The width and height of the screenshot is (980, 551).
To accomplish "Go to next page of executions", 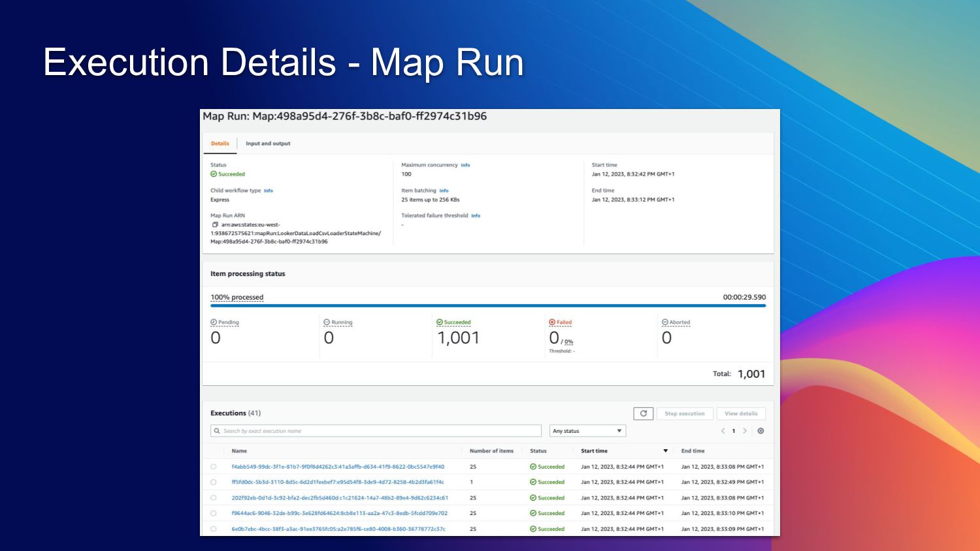I will pos(745,431).
